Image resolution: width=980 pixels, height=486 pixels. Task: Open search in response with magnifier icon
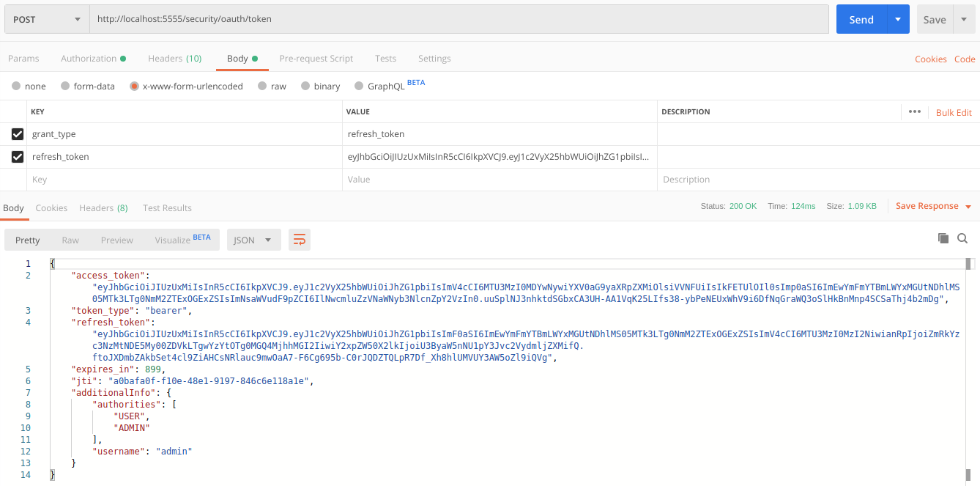click(x=962, y=238)
